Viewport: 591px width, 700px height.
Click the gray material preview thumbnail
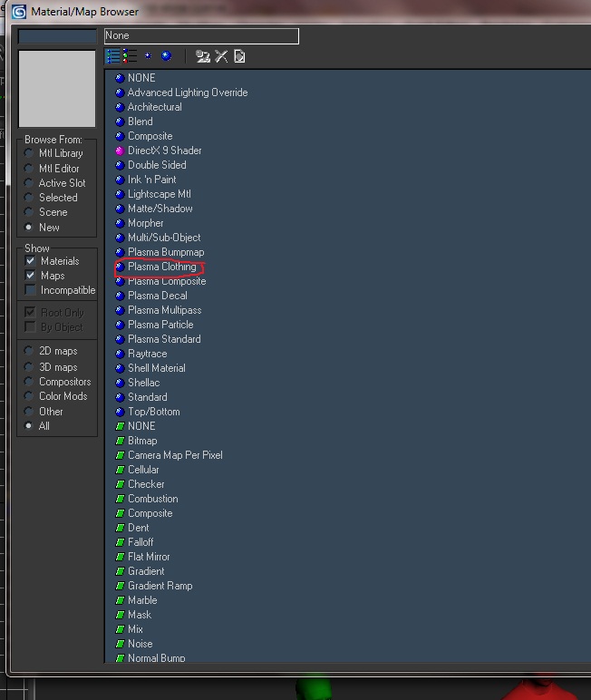point(57,88)
